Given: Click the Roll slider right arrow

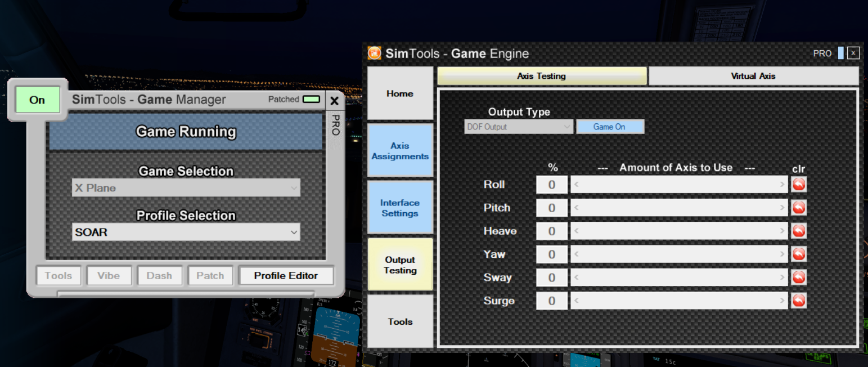Looking at the screenshot, I should coord(782,184).
